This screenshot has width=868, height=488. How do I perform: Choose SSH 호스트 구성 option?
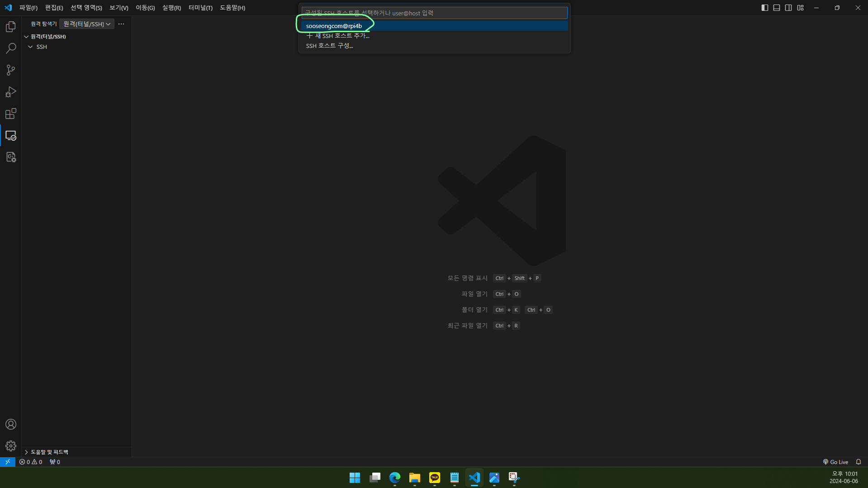(434, 46)
